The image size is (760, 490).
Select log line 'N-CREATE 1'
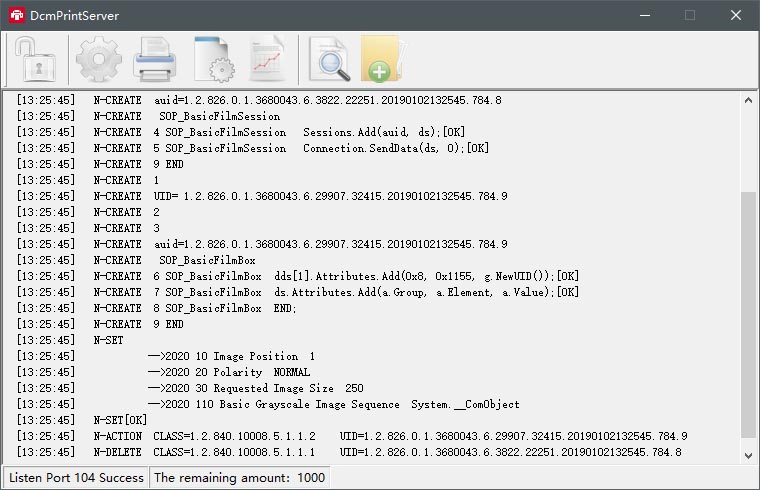point(88,180)
